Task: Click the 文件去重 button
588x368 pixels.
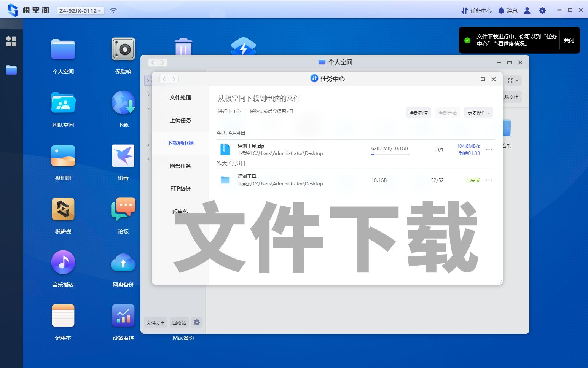Action: pyautogui.click(x=155, y=322)
